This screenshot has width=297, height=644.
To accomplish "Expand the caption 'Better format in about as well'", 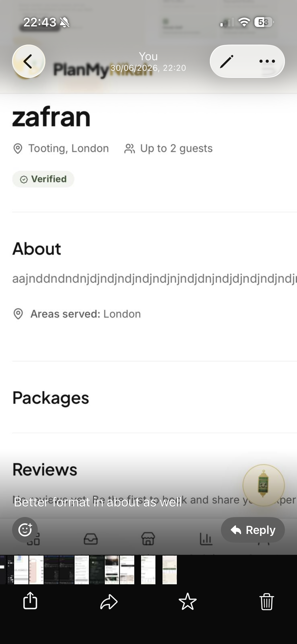I will pos(98,502).
